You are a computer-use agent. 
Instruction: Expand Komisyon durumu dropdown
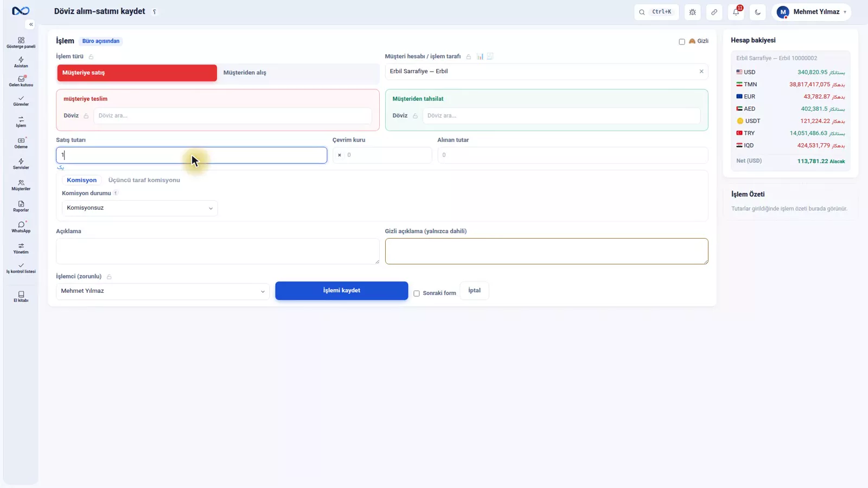pyautogui.click(x=139, y=208)
